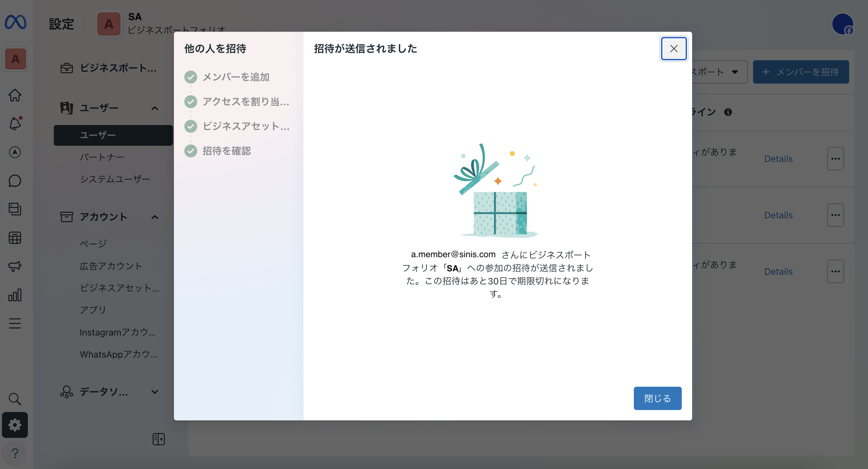Collapse the アカウント section chevron
Viewport: 868px width, 469px height.
point(155,217)
